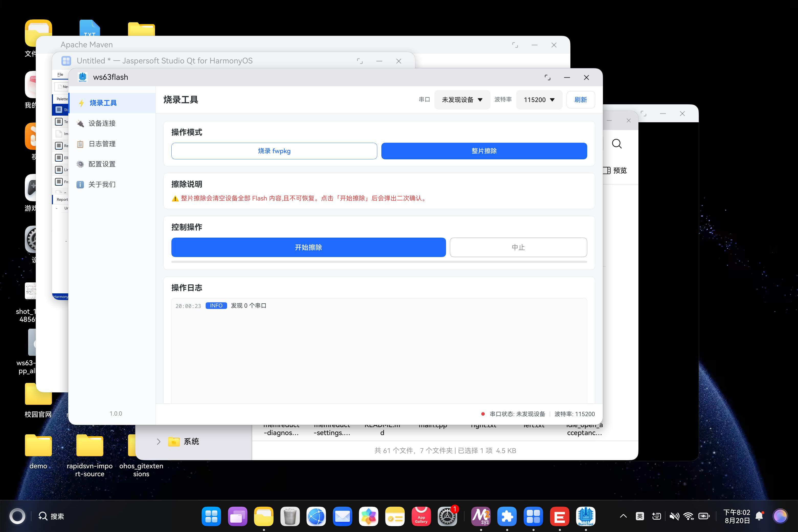Close the Jaspersoft Studio window

pyautogui.click(x=399, y=61)
